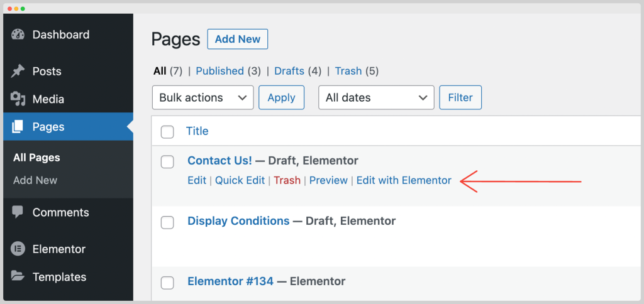
Task: Click the Add New button beside Pages heading
Action: click(237, 39)
